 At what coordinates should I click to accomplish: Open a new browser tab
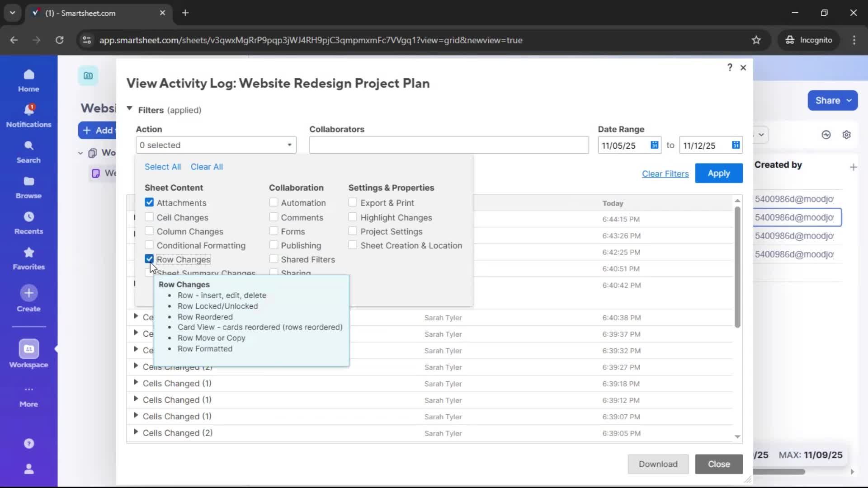point(185,13)
